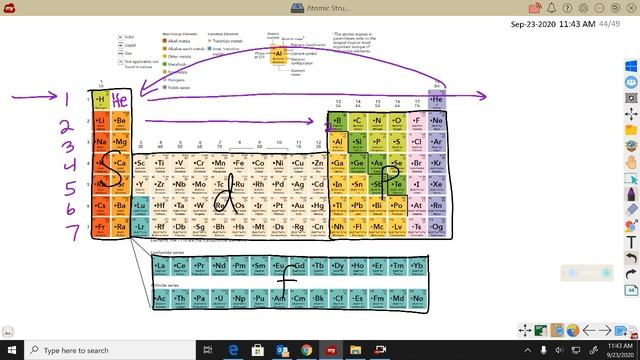The height and width of the screenshot is (360, 640).
Task: Open notifications bell in title bar
Action: pyautogui.click(x=551, y=8)
